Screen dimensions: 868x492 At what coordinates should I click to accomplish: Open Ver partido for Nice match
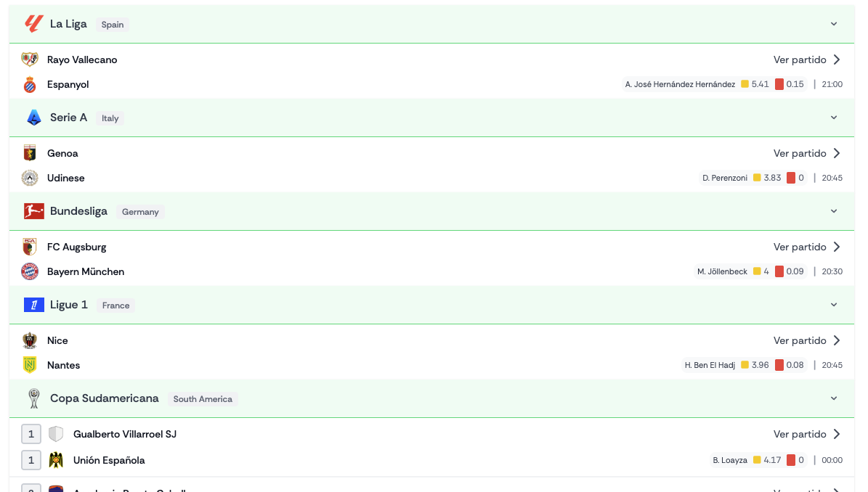[807, 340]
